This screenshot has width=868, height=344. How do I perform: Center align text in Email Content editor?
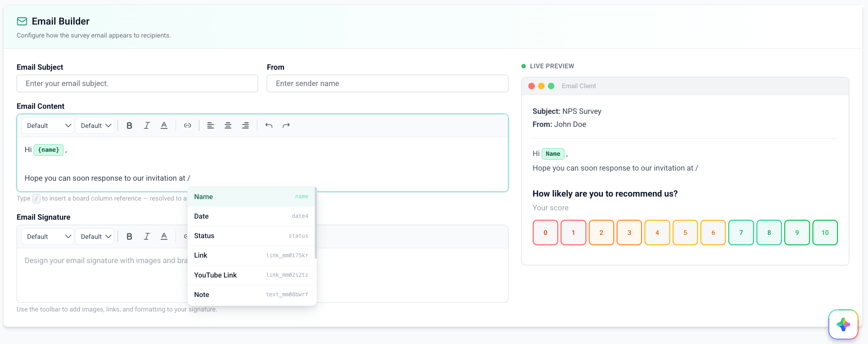228,125
